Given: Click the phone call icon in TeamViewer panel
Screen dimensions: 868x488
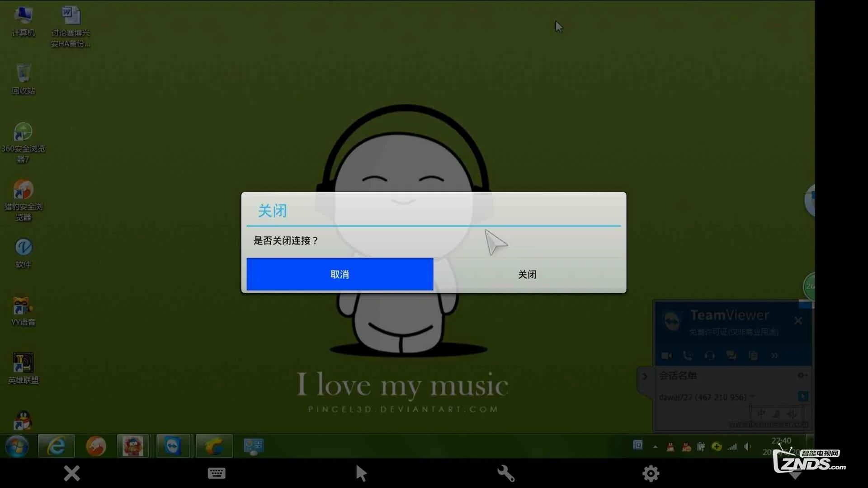Looking at the screenshot, I should tap(688, 356).
